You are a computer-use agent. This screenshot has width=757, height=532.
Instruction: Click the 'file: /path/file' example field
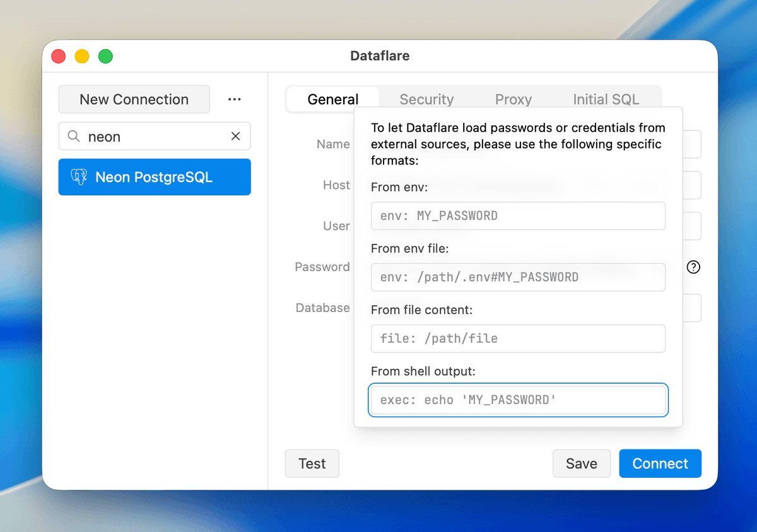click(x=519, y=338)
